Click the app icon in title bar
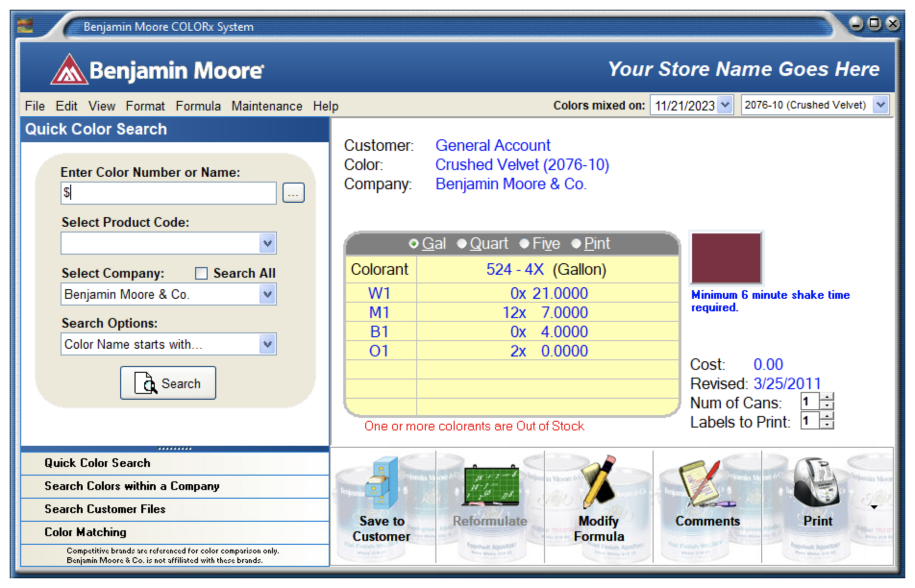 point(25,25)
